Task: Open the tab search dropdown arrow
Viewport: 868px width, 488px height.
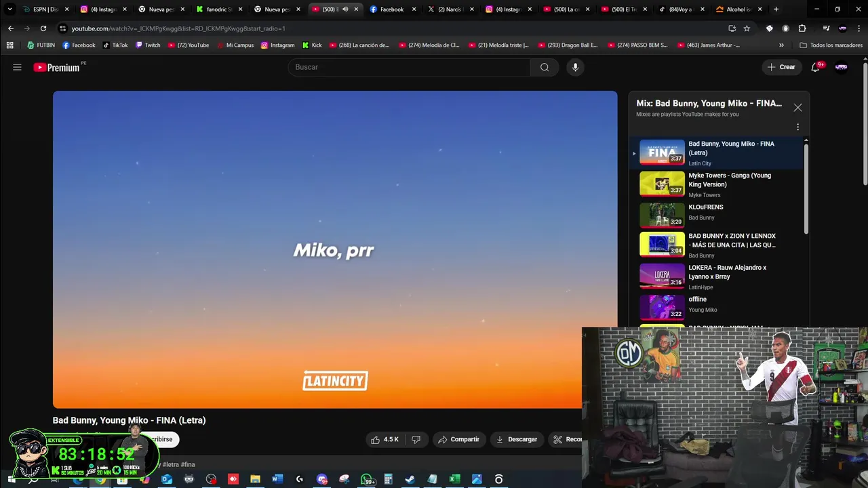Action: [9, 9]
